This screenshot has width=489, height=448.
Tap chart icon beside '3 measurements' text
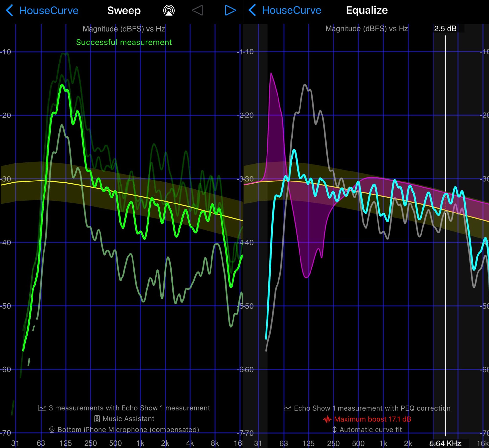tap(42, 408)
